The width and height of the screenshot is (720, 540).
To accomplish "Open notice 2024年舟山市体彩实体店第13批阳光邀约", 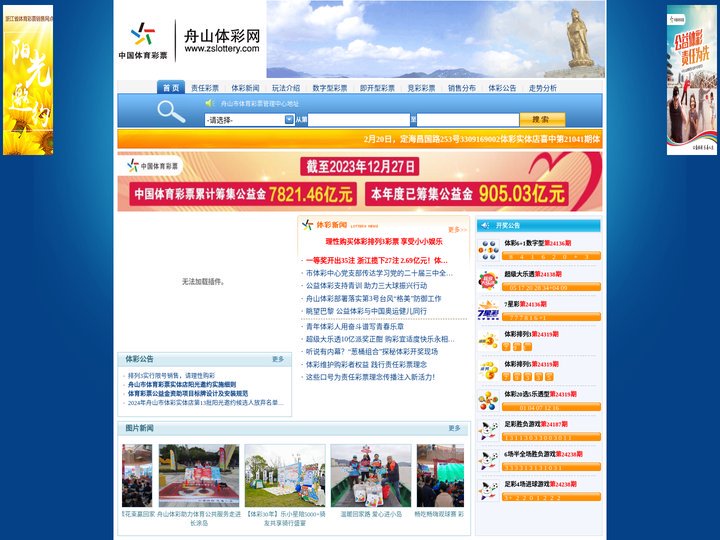I will pos(205,403).
